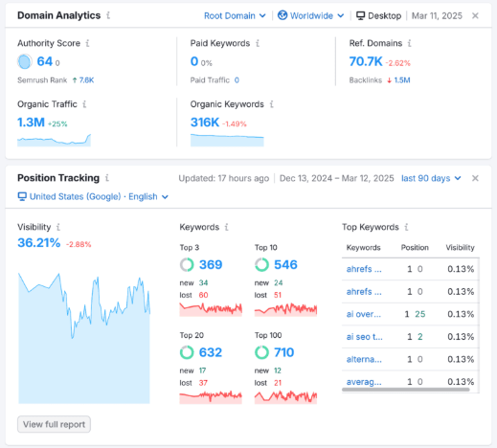Click the View full report button
Screen dimensions: 497x448
coord(54,424)
